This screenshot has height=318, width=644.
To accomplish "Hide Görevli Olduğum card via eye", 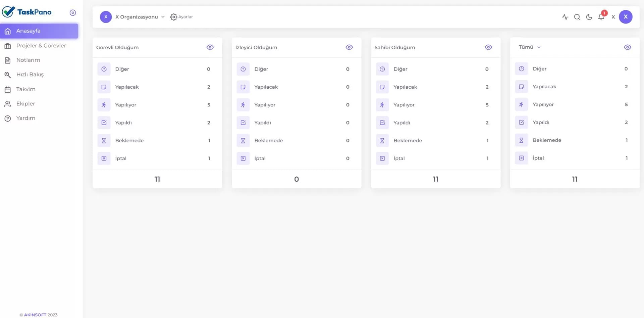I will click(210, 47).
